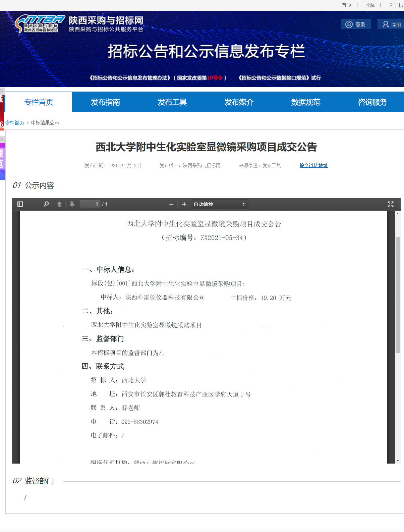Screen dimensions: 404x532
Task: Click the PDF scrollbar down arrow
Action: click(398, 461)
